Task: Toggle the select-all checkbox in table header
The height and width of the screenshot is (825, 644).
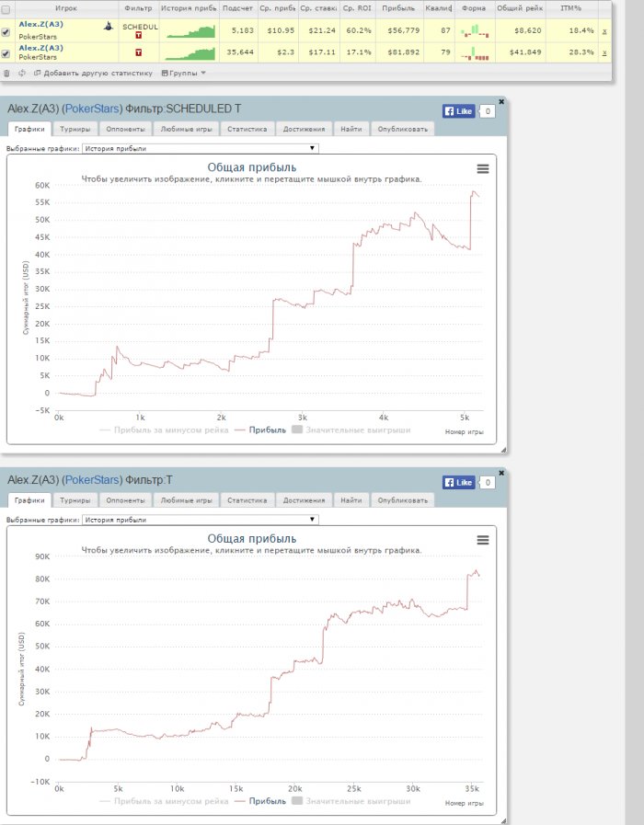Action: (x=6, y=9)
